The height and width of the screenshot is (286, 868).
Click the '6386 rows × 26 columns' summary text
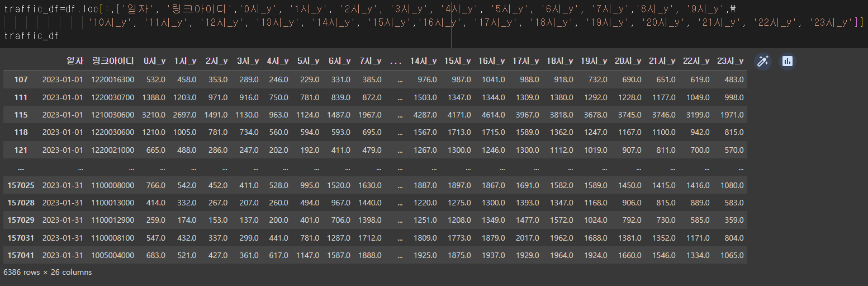tap(48, 272)
